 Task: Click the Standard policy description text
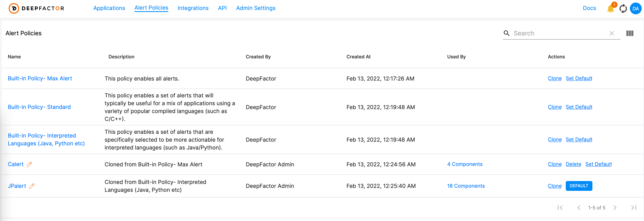pyautogui.click(x=170, y=107)
